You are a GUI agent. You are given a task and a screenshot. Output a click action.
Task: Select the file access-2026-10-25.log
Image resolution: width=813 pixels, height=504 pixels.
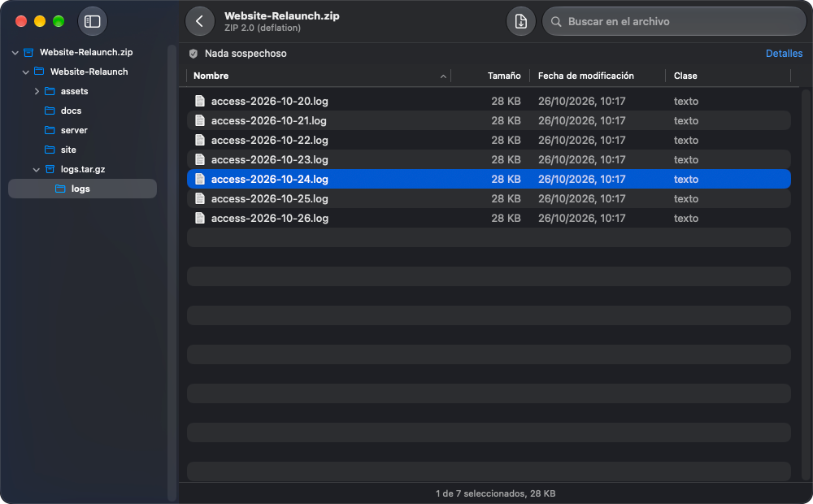(x=489, y=198)
